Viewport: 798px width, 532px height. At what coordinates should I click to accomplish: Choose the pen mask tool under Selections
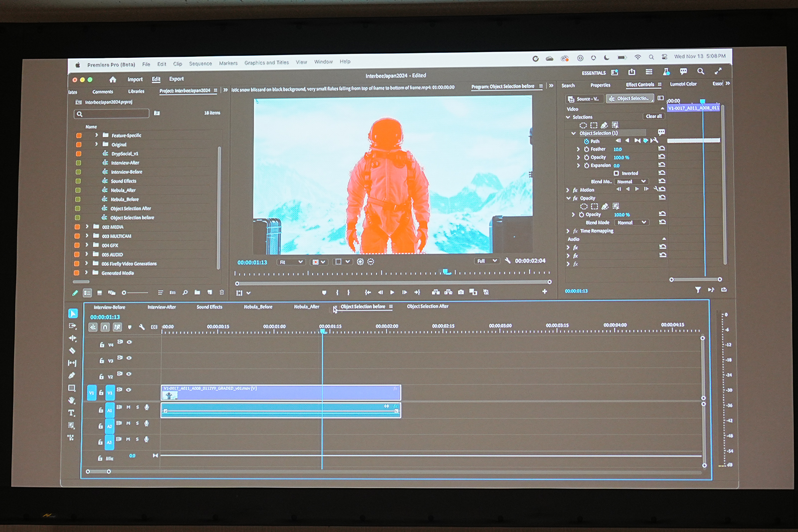pyautogui.click(x=604, y=125)
